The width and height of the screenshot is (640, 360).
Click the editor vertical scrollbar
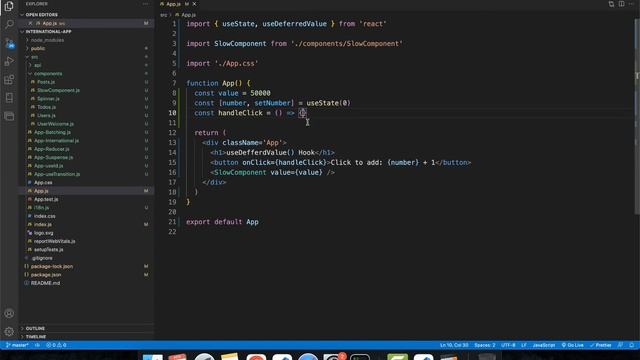637,116
